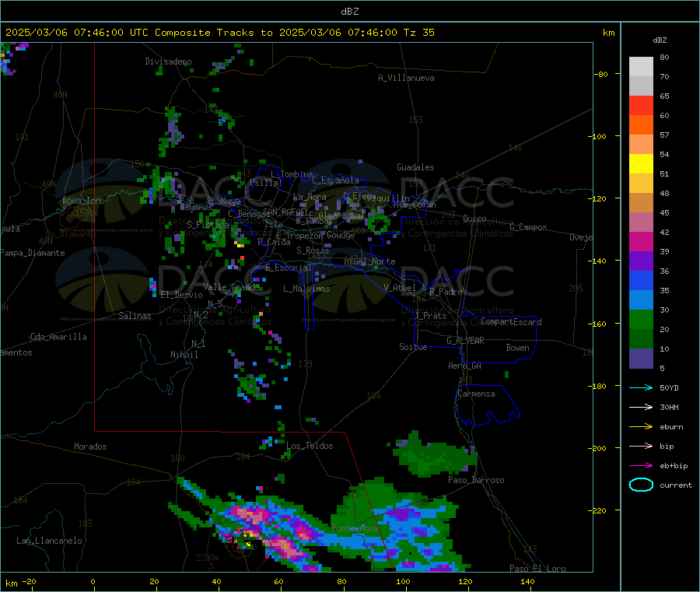Screen dimensions: 700x592
Task: Click the 60 dBZ red color swatch
Action: (641, 105)
